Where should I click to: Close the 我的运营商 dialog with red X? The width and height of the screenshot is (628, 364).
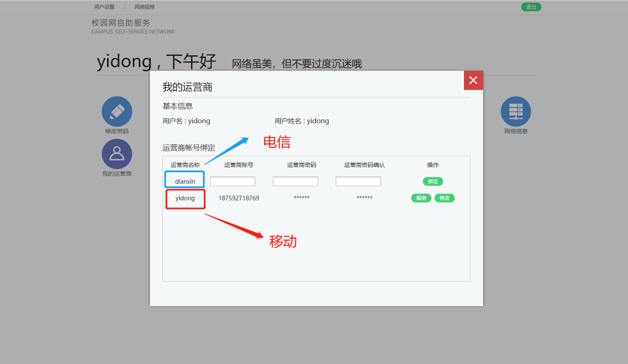click(473, 80)
